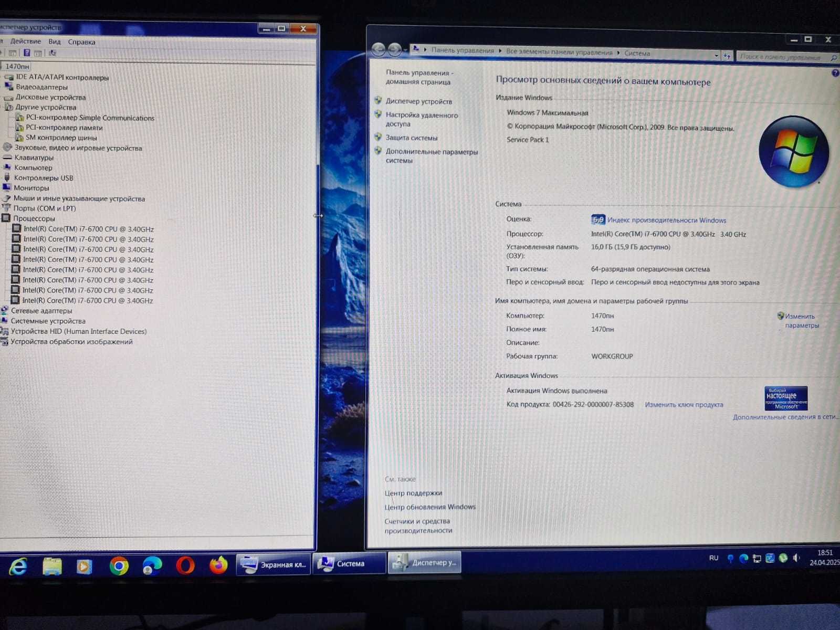Select Системные устройства node
The width and height of the screenshot is (840, 630).
click(48, 321)
